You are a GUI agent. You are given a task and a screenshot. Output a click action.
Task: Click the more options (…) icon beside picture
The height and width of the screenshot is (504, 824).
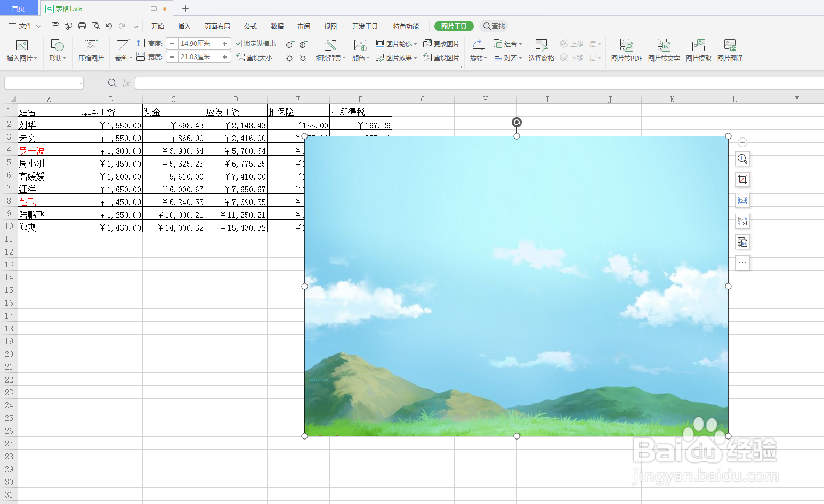tap(742, 263)
